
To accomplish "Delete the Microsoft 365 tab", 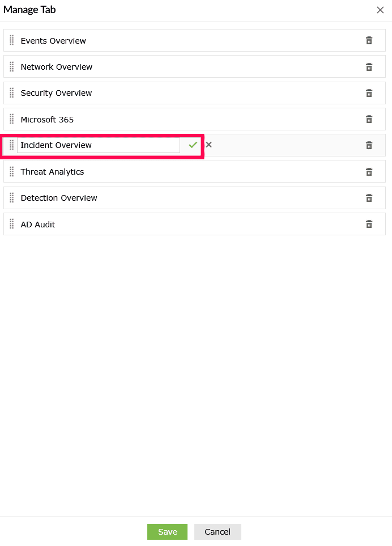I will 369,119.
